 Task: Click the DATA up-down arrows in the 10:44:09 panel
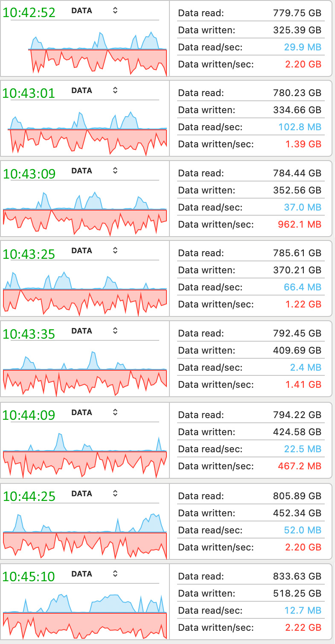click(115, 413)
